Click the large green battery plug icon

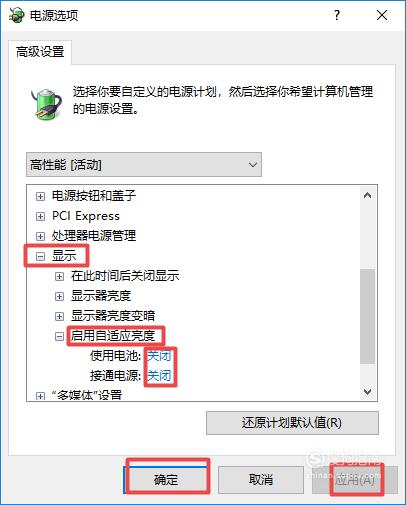click(x=47, y=104)
